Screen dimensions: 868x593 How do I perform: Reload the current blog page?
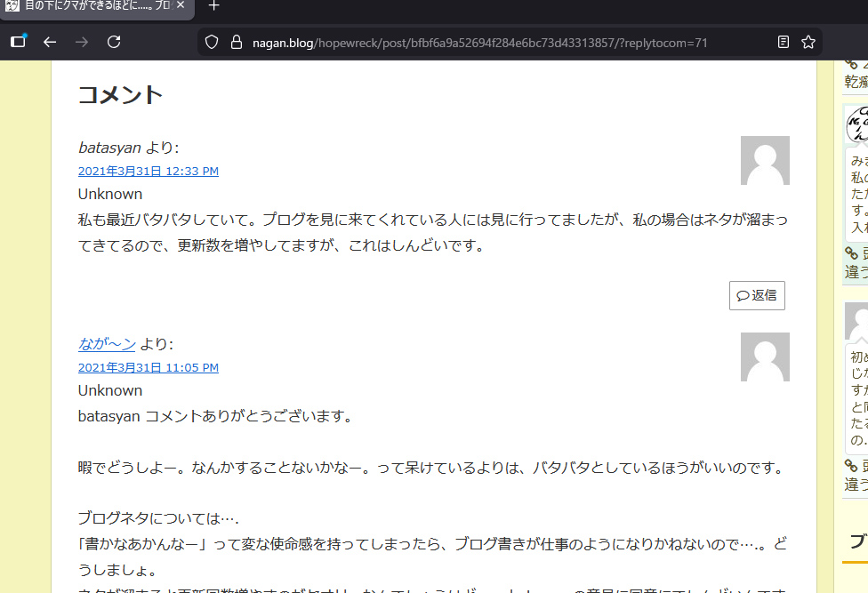coord(115,42)
